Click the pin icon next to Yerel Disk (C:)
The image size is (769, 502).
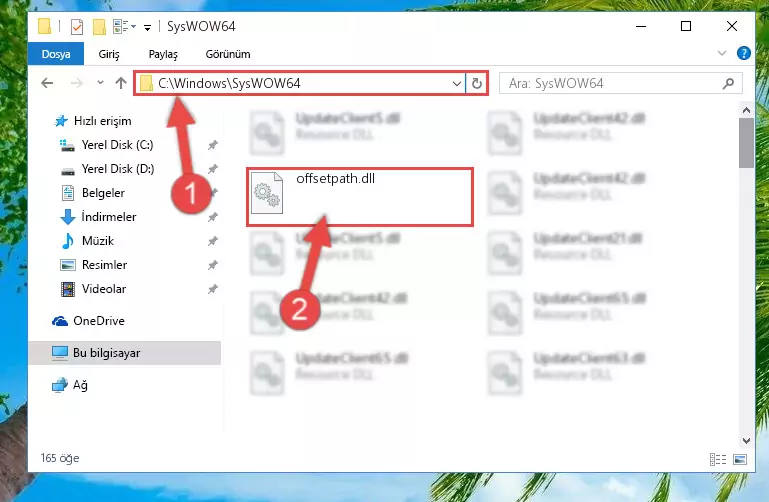tap(212, 145)
